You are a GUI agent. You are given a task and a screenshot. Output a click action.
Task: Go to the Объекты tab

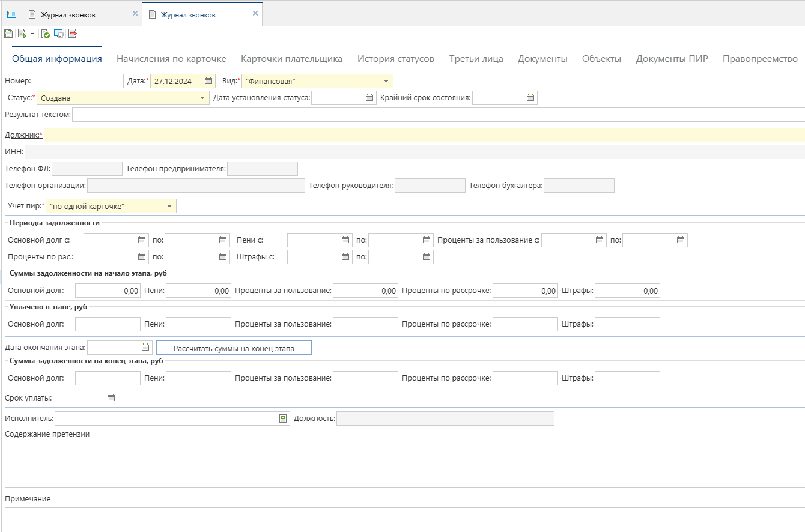click(x=601, y=59)
